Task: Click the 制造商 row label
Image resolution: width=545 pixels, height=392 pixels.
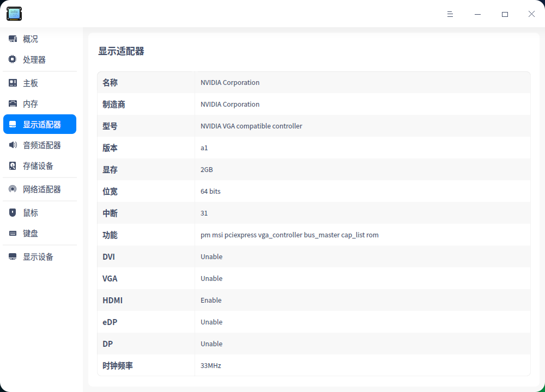Action: point(114,104)
